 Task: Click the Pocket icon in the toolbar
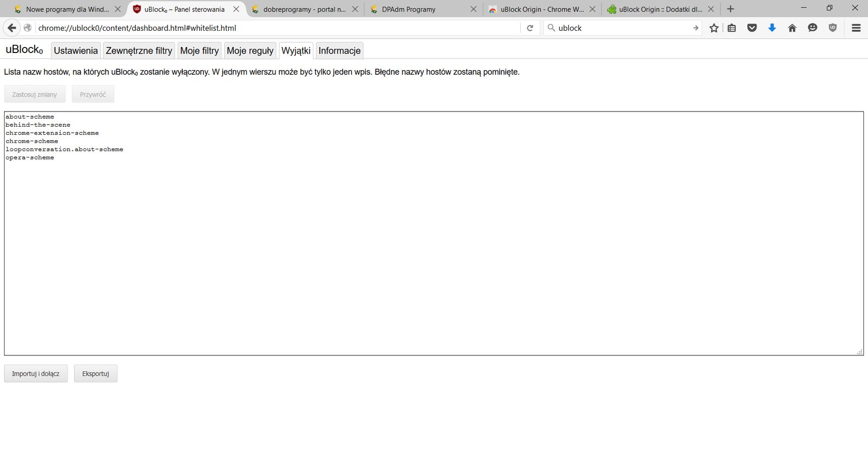pyautogui.click(x=752, y=28)
